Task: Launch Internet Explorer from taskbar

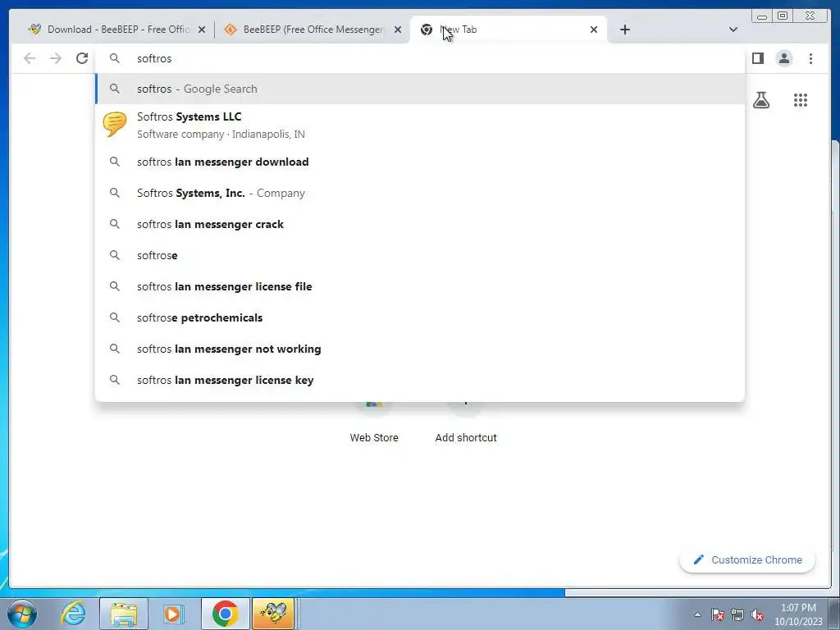Action: (73, 614)
